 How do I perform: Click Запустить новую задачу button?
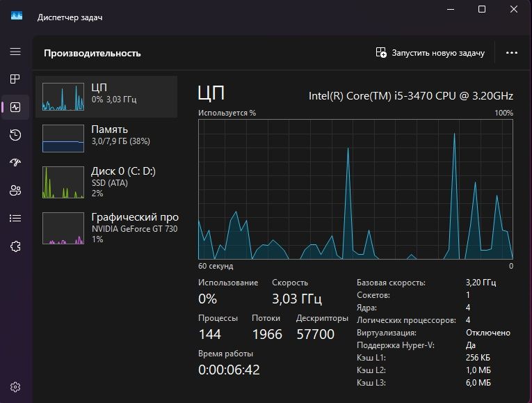pyautogui.click(x=430, y=53)
